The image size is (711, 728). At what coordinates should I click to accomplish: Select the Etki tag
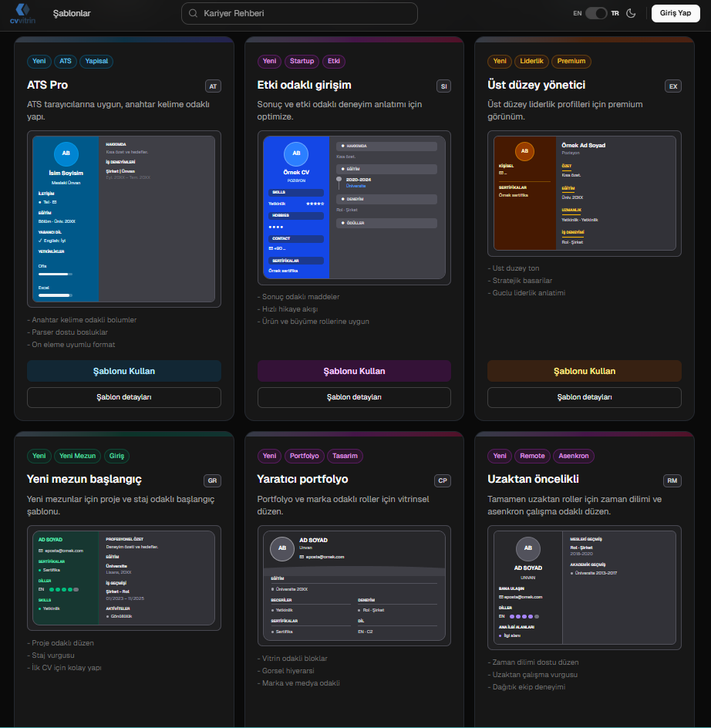pyautogui.click(x=333, y=61)
